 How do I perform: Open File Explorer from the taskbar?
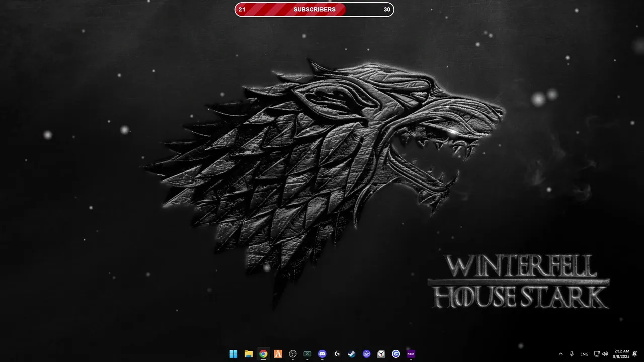[x=248, y=354]
